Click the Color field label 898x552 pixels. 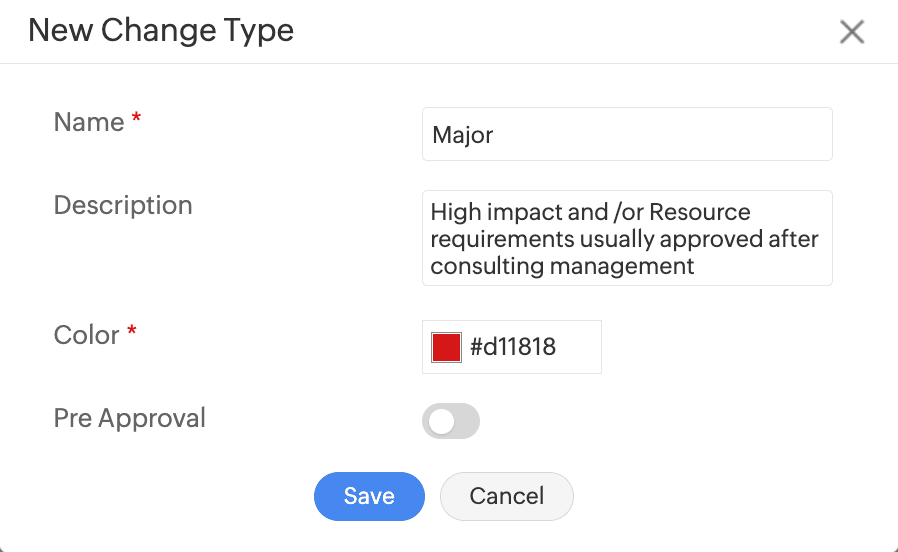click(x=87, y=335)
